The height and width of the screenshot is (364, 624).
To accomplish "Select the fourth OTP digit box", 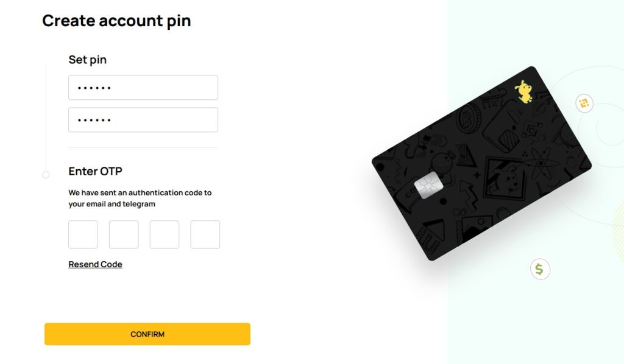I will coord(205,234).
